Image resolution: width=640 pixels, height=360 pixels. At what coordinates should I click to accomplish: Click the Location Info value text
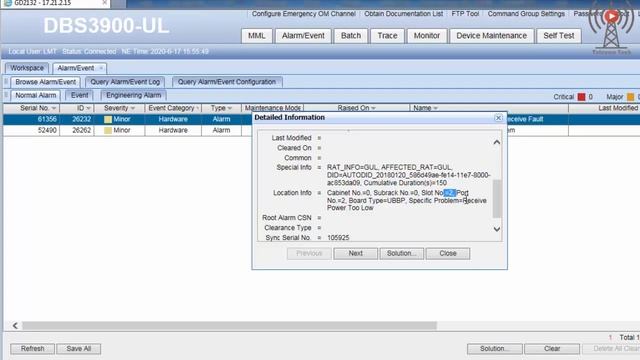pos(407,200)
